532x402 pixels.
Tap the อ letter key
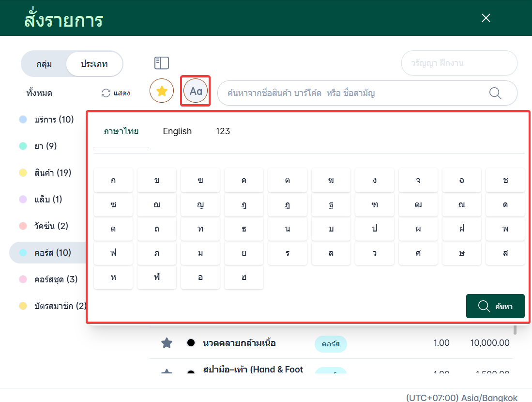coord(200,278)
